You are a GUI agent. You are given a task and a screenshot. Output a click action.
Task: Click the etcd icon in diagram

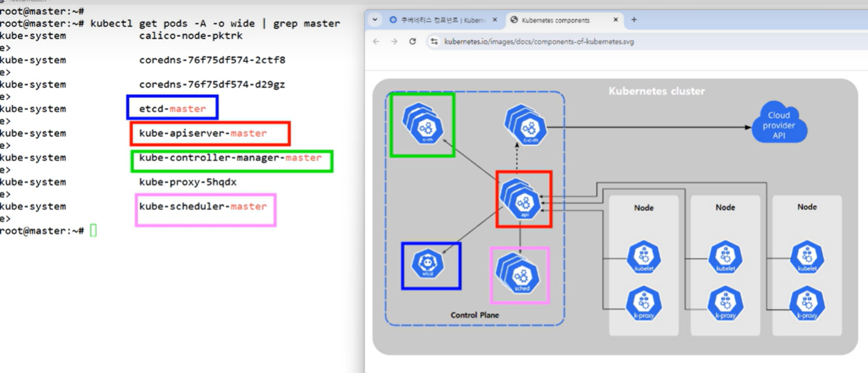428,264
